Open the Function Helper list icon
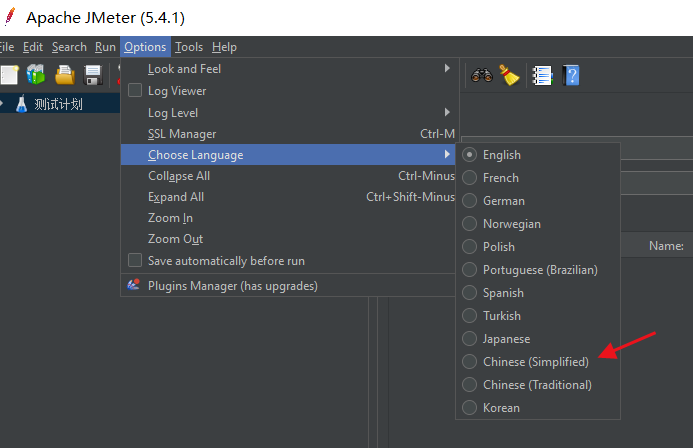 [542, 76]
